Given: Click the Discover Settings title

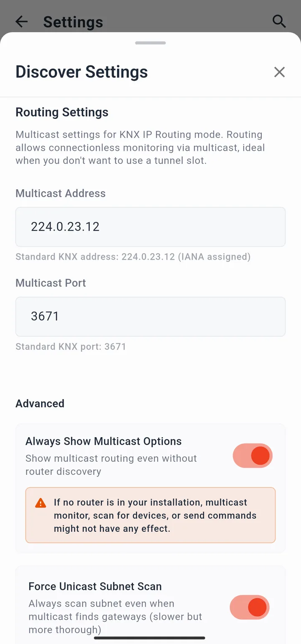Looking at the screenshot, I should point(82,72).
